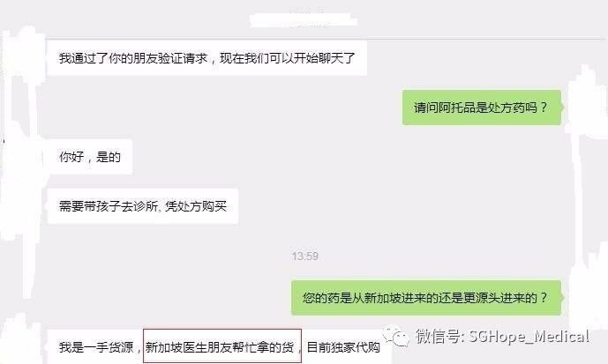Image resolution: width=608 pixels, height=364 pixels.
Task: Open redacted avatar beside 需要带孩子去诊所 message
Action: (23, 206)
